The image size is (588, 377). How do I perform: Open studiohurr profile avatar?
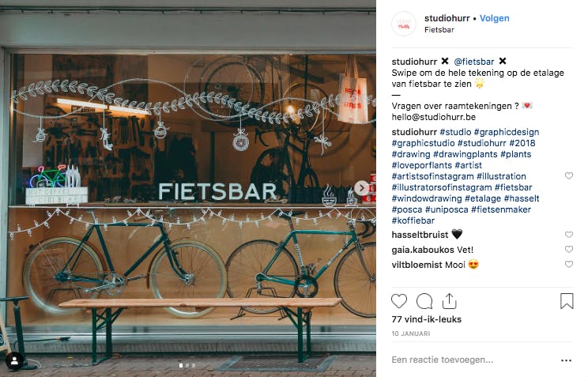tap(404, 24)
